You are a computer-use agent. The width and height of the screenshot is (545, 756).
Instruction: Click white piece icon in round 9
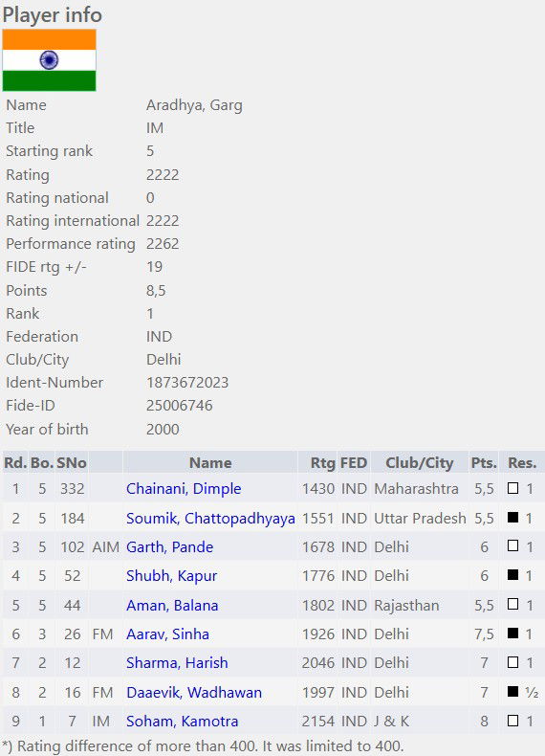click(513, 721)
